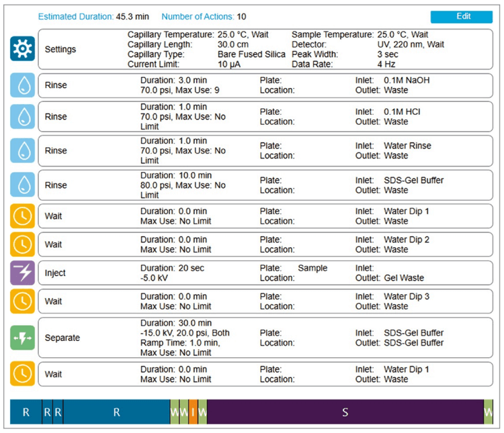Select the 0.1M HCl rinse droplet icon
This screenshot has height=433, width=504.
pyautogui.click(x=22, y=117)
